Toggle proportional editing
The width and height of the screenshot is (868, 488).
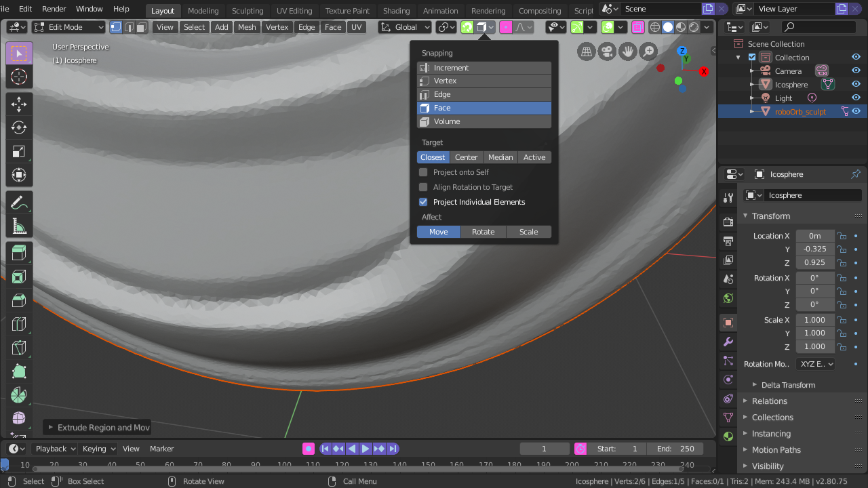click(x=506, y=27)
